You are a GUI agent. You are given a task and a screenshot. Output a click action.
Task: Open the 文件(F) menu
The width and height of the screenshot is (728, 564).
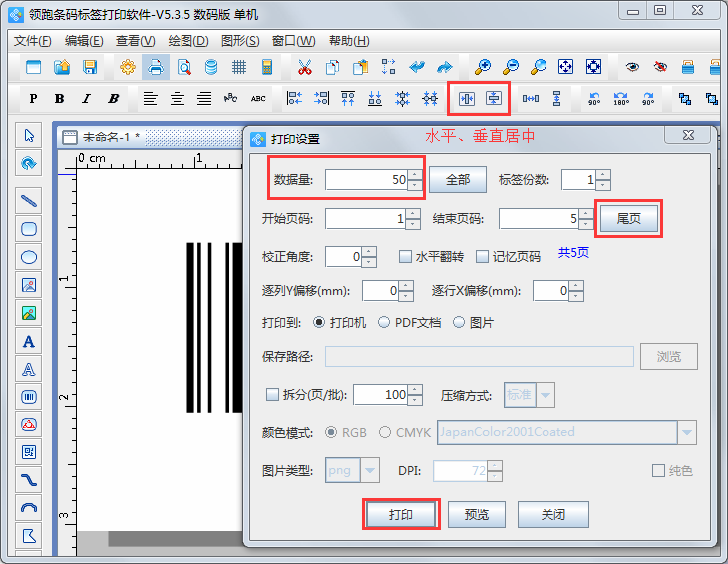pos(33,41)
